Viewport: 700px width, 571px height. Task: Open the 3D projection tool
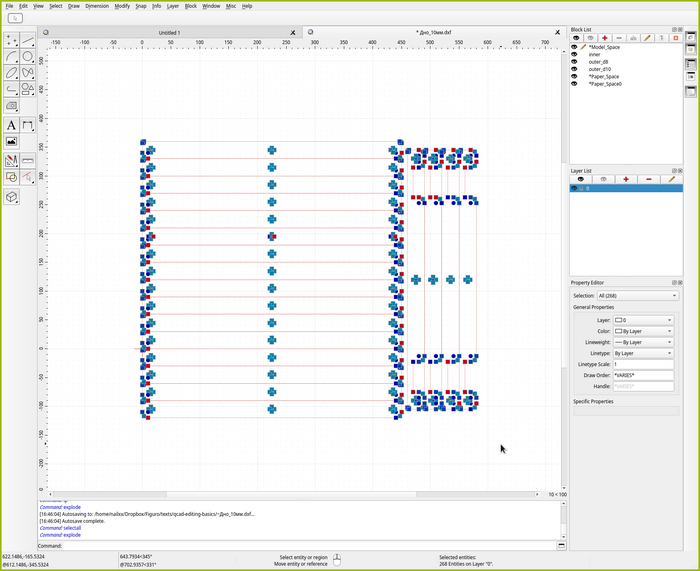(11, 197)
